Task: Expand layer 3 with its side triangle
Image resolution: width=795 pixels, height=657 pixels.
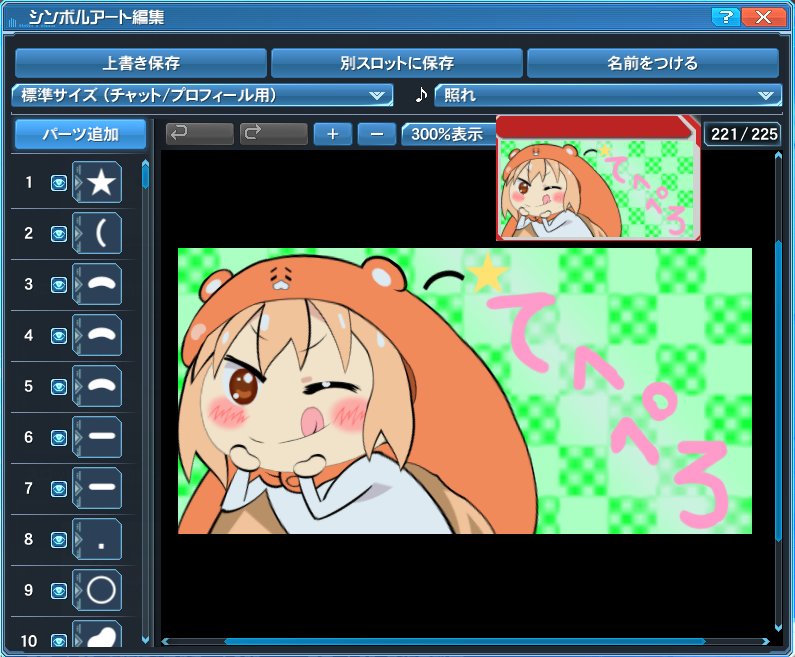Action: 78,284
